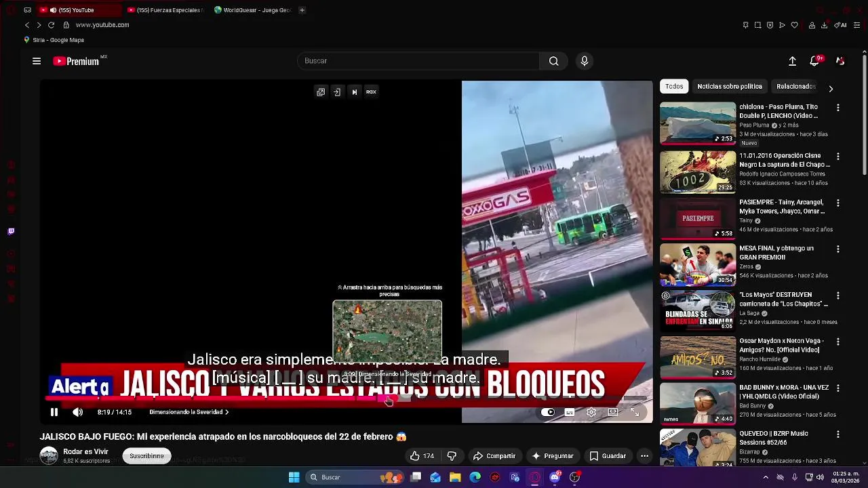Click the Windows taskbar search box
This screenshot has width=868, height=488.
[x=355, y=477]
